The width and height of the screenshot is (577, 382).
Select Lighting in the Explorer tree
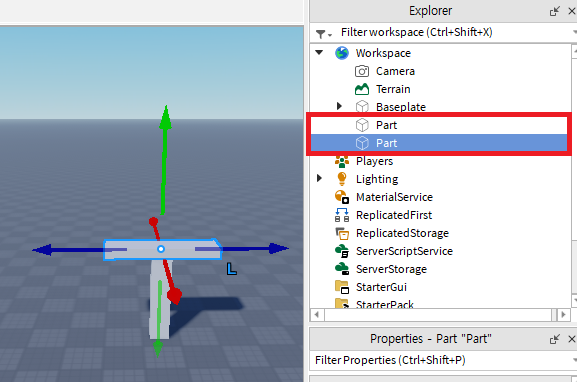377,179
